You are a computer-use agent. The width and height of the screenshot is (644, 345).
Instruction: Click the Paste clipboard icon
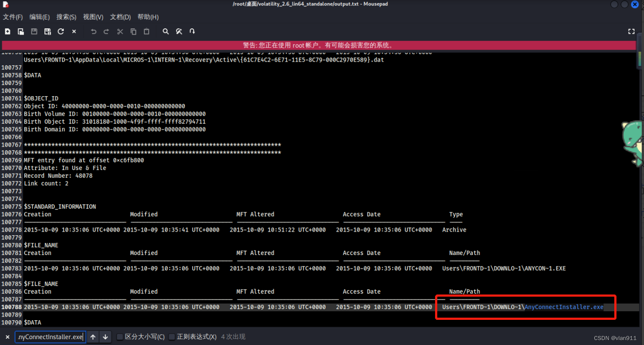[x=147, y=31]
